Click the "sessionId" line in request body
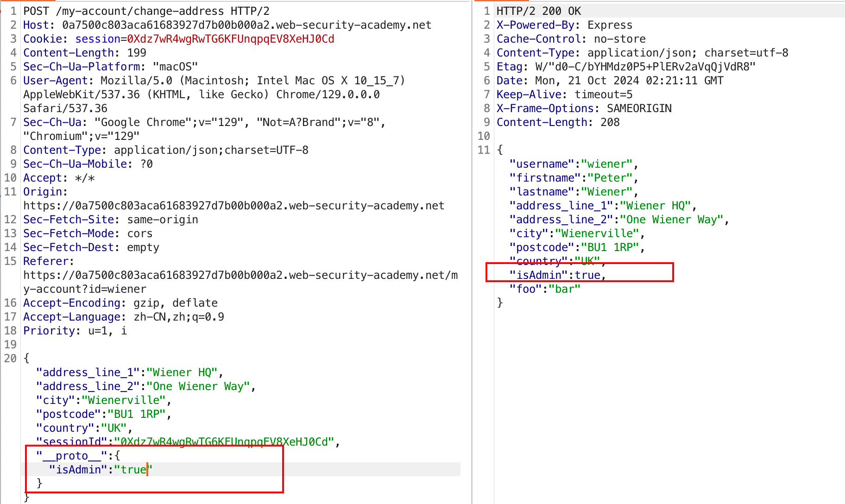 (189, 442)
